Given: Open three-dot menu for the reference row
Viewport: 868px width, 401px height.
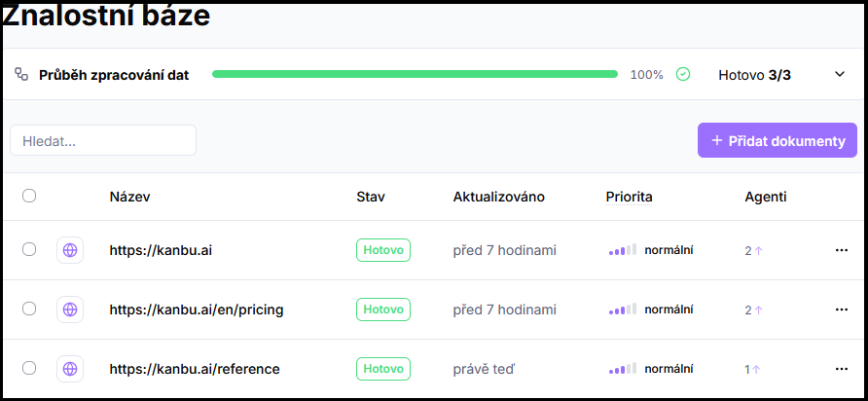Looking at the screenshot, I should tap(842, 369).
